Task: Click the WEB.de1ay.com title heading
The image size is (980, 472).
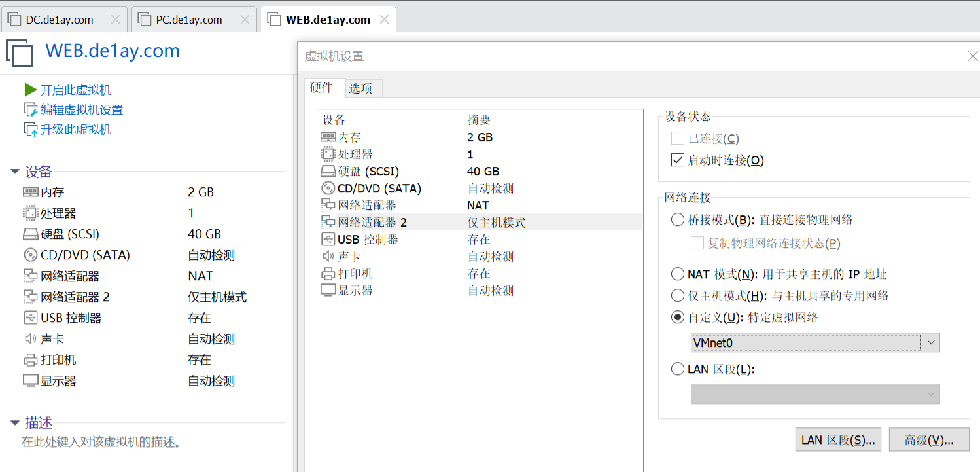Action: (113, 51)
